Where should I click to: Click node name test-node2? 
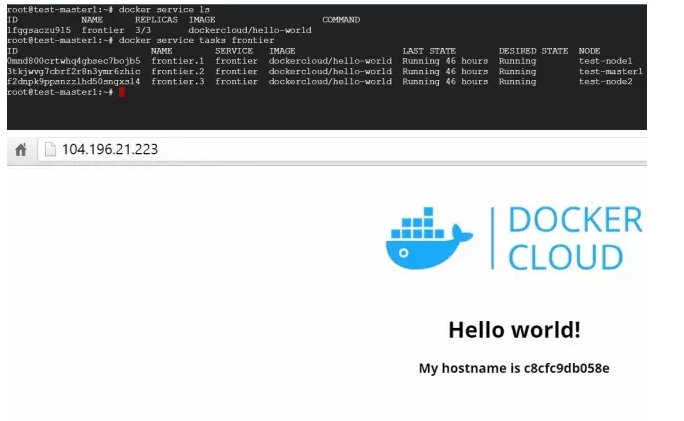pyautogui.click(x=605, y=82)
